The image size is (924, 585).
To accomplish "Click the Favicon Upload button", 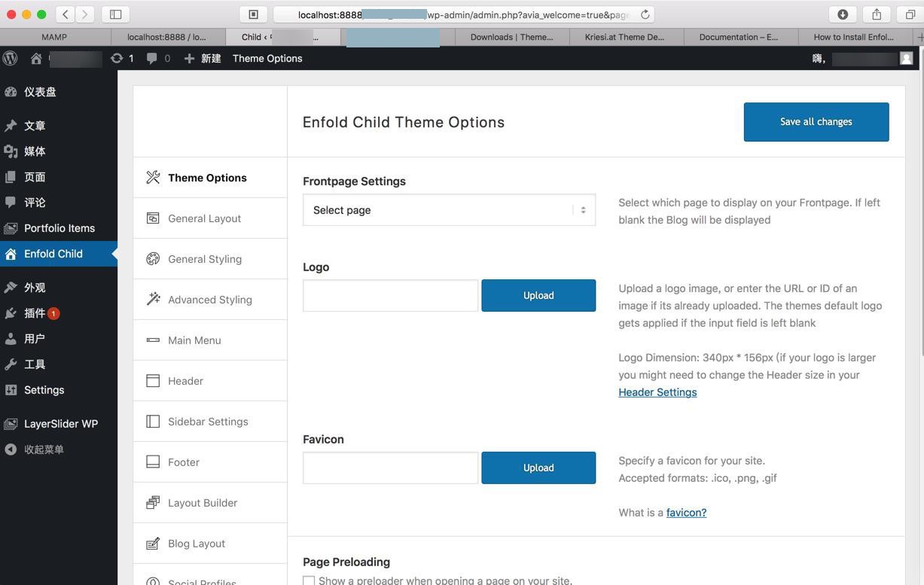I will [538, 468].
